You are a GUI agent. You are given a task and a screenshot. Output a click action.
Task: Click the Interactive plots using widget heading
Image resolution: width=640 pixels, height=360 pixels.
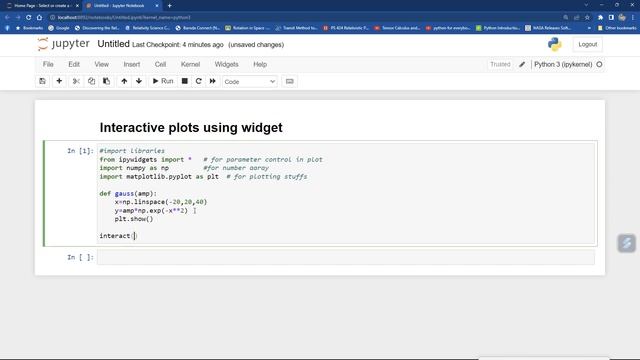pyautogui.click(x=191, y=128)
